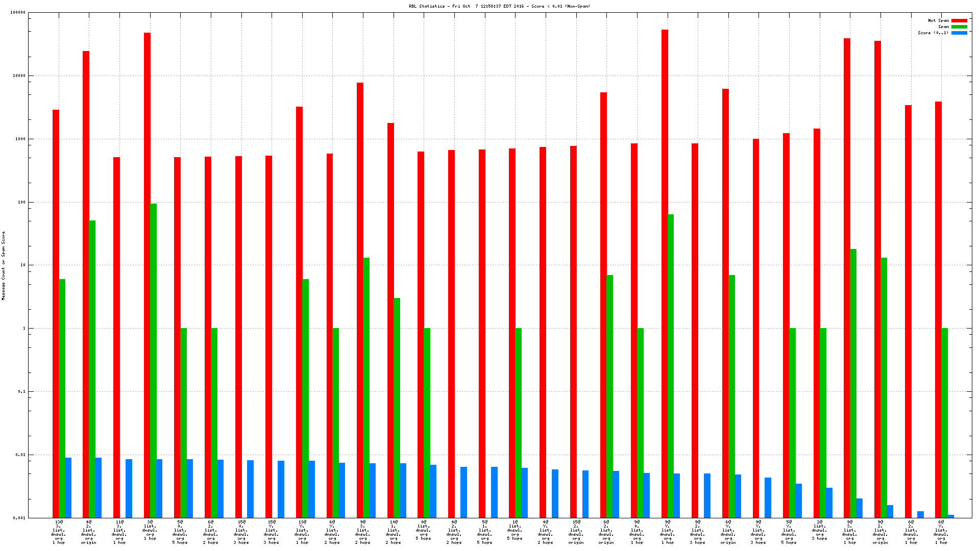Click the 0.001 y-axis tick label
This screenshot has width=980, height=551.
[19, 518]
